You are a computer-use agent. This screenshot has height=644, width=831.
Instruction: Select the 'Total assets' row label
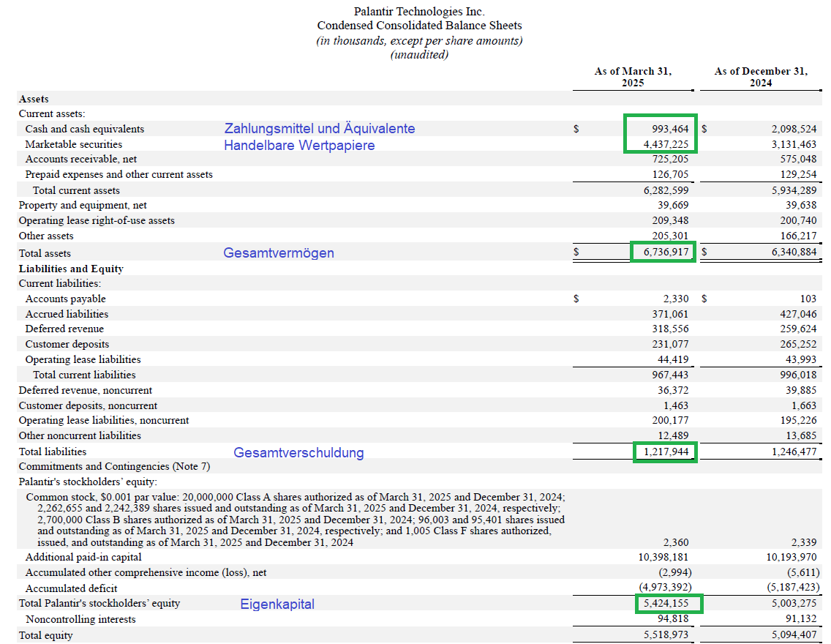(x=45, y=253)
